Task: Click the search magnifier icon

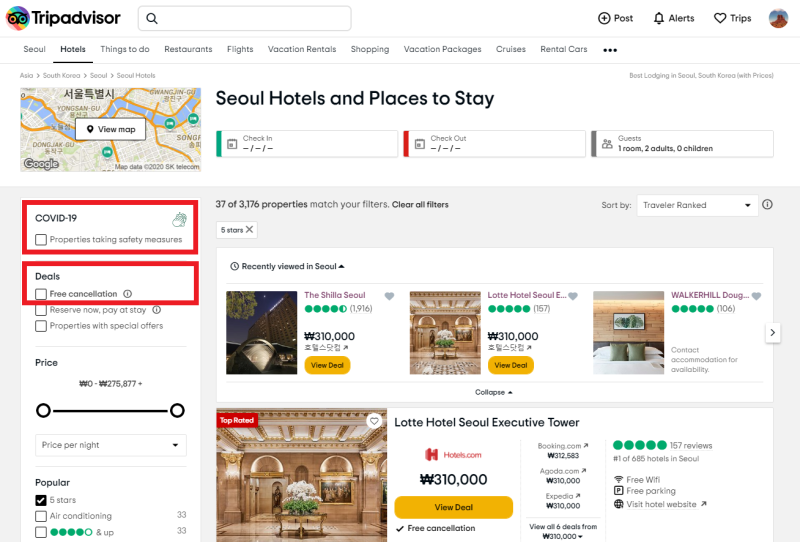Action: (152, 19)
